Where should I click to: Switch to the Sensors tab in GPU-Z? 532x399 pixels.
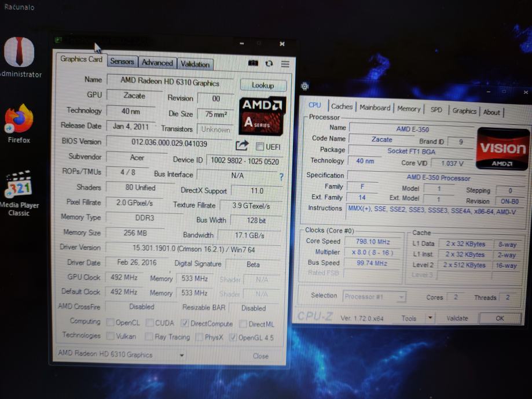click(x=122, y=61)
